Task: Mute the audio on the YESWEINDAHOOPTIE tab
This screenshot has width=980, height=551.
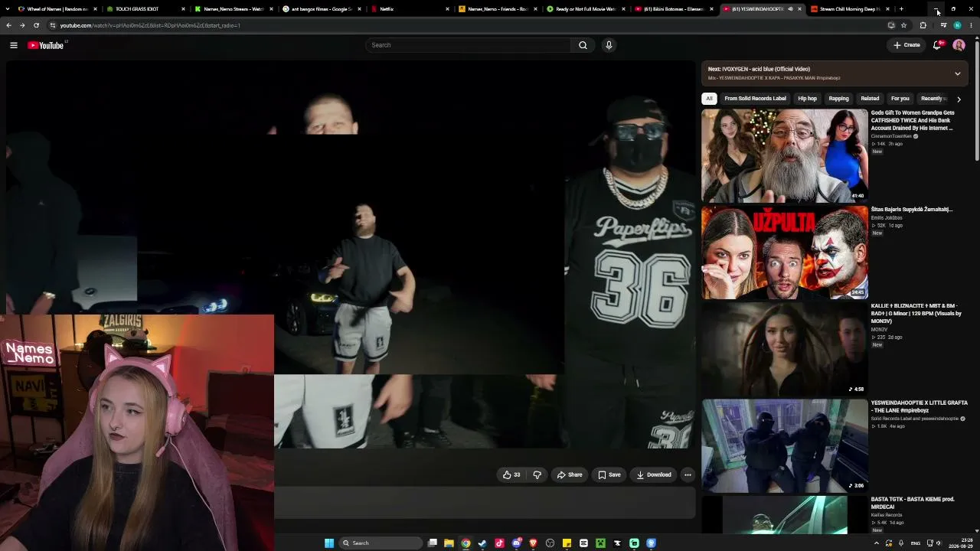Action: 790,9
